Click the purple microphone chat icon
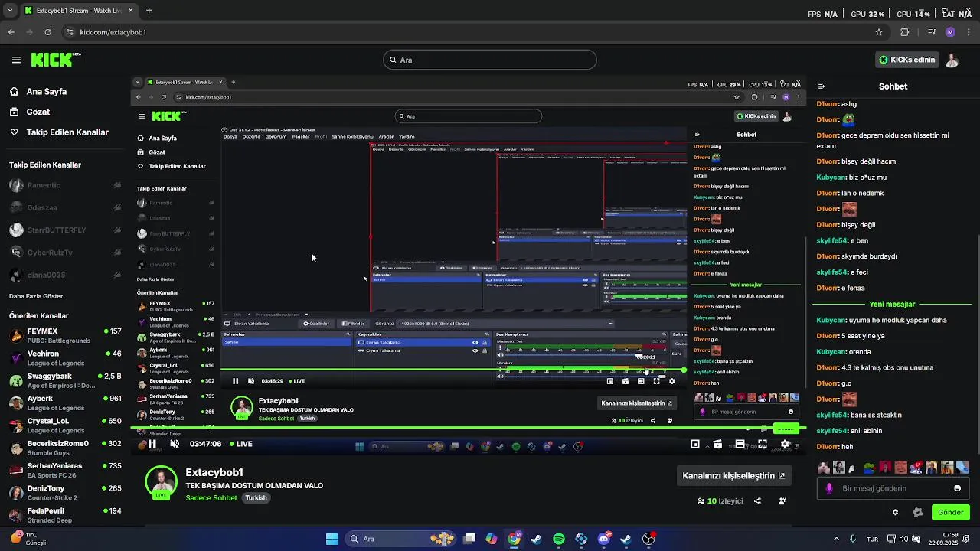Image resolution: width=980 pixels, height=551 pixels. tap(829, 488)
